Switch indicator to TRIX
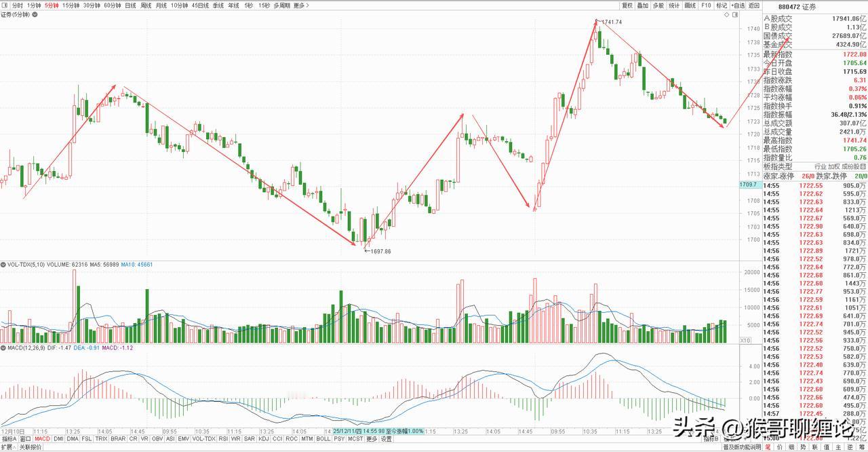This screenshot has width=868, height=452. 101,439
